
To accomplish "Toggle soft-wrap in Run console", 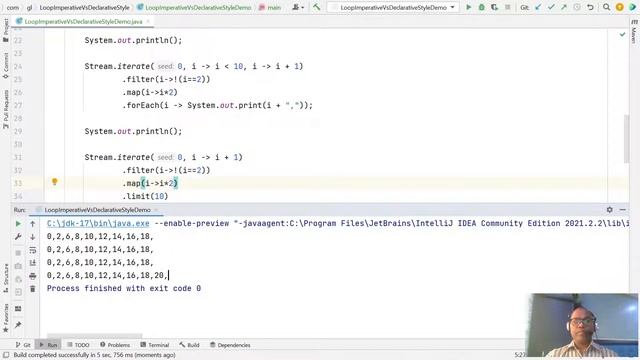I will [x=33, y=250].
